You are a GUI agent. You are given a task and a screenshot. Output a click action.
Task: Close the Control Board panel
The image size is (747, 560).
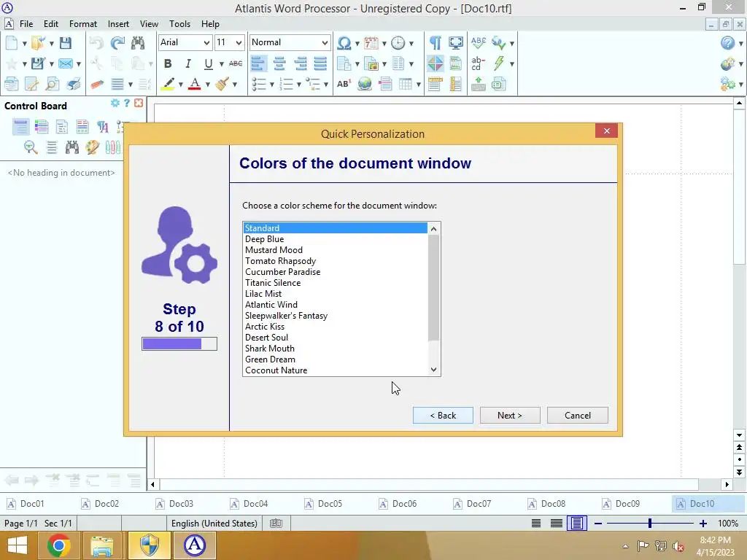coord(139,103)
